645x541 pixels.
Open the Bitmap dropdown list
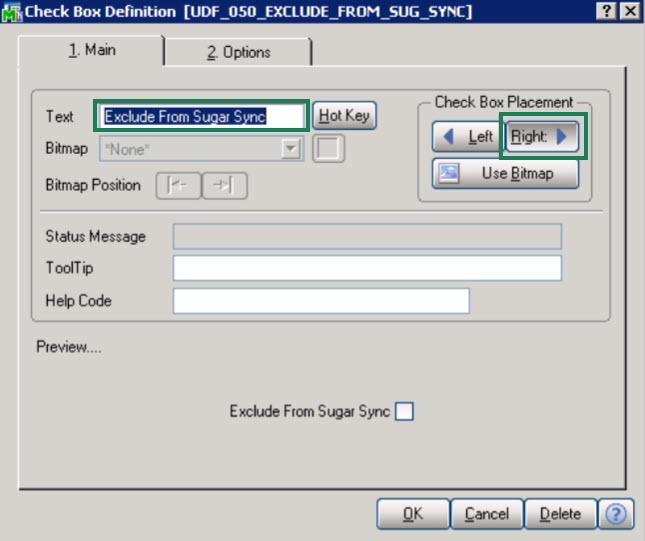291,149
